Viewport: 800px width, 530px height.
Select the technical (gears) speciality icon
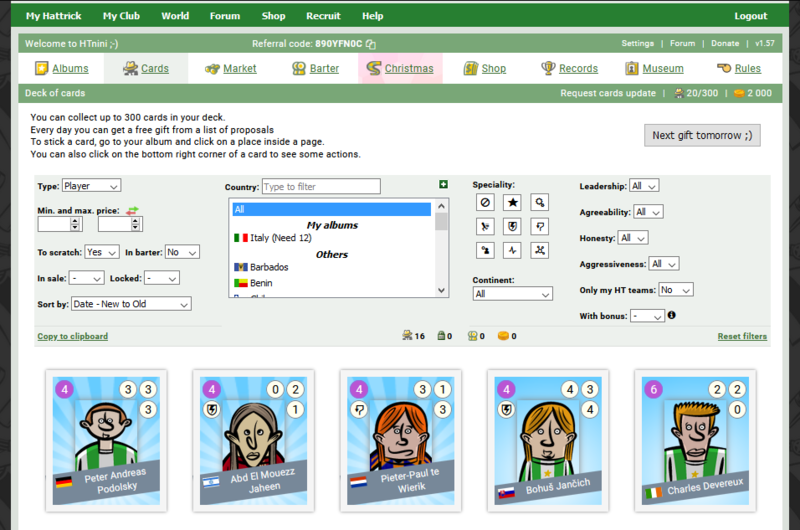tap(539, 203)
